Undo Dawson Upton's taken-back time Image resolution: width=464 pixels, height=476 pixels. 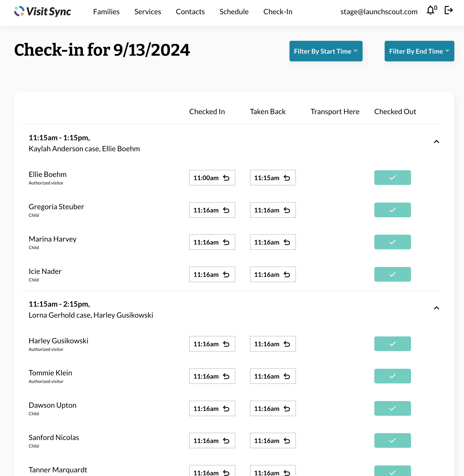(287, 409)
